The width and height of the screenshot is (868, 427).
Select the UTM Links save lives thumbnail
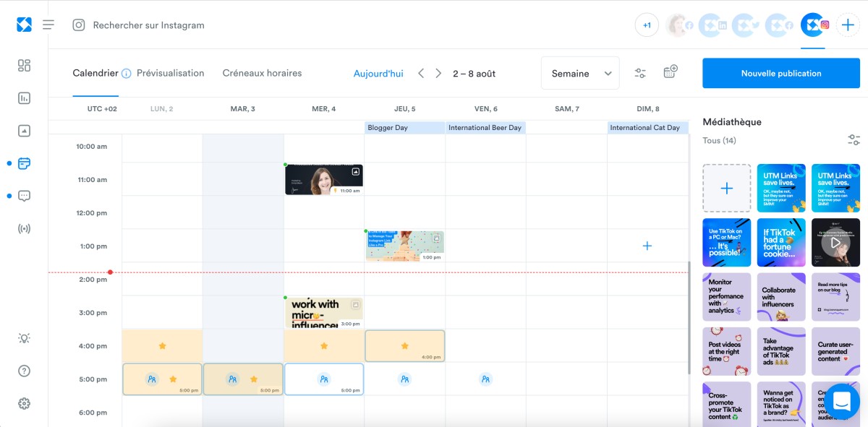tap(780, 188)
